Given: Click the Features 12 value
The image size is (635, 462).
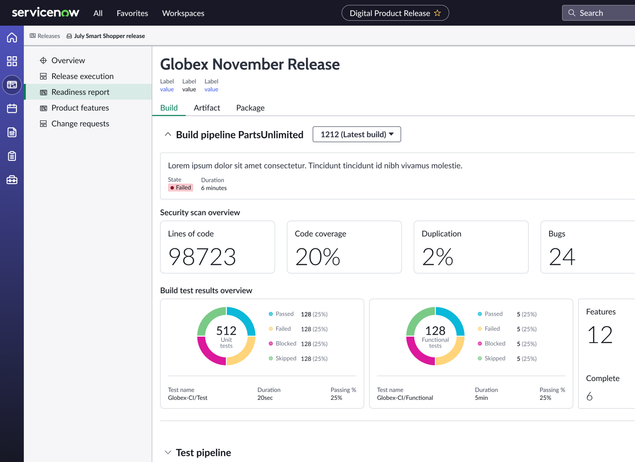Looking at the screenshot, I should [600, 335].
